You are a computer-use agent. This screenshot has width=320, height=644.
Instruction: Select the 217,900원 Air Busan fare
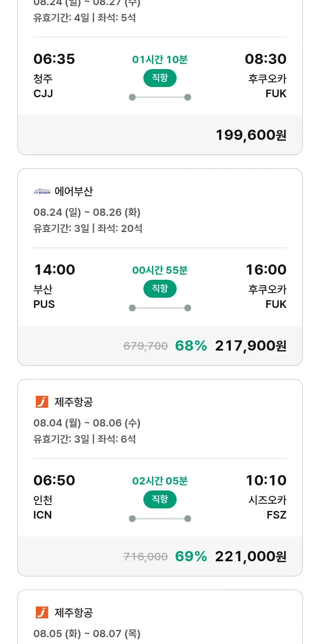[x=250, y=345]
